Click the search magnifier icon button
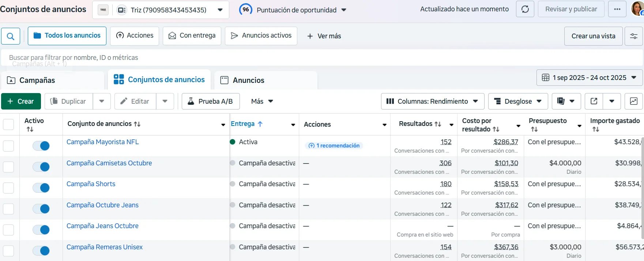The width and height of the screenshot is (644, 261). [11, 36]
